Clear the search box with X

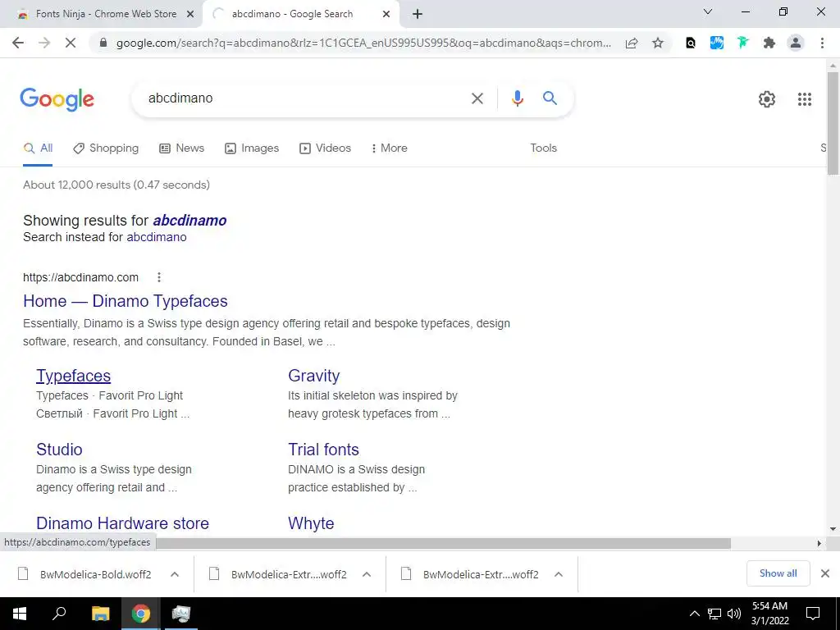477,98
